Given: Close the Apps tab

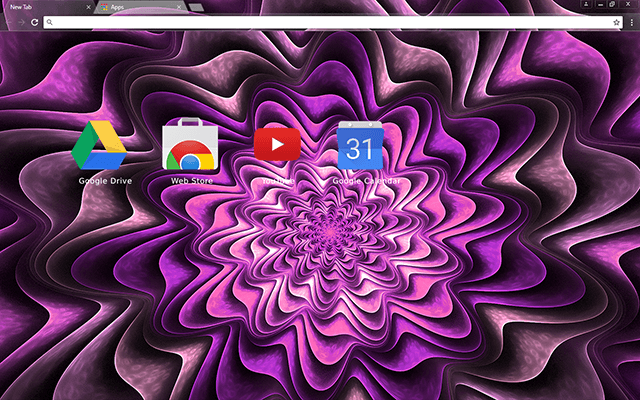Looking at the screenshot, I should click(179, 7).
